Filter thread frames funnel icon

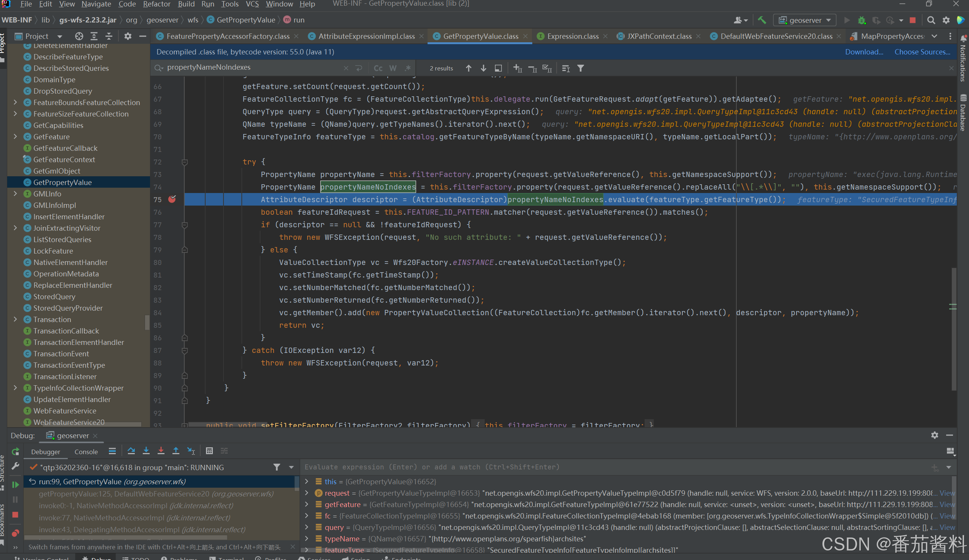276,467
